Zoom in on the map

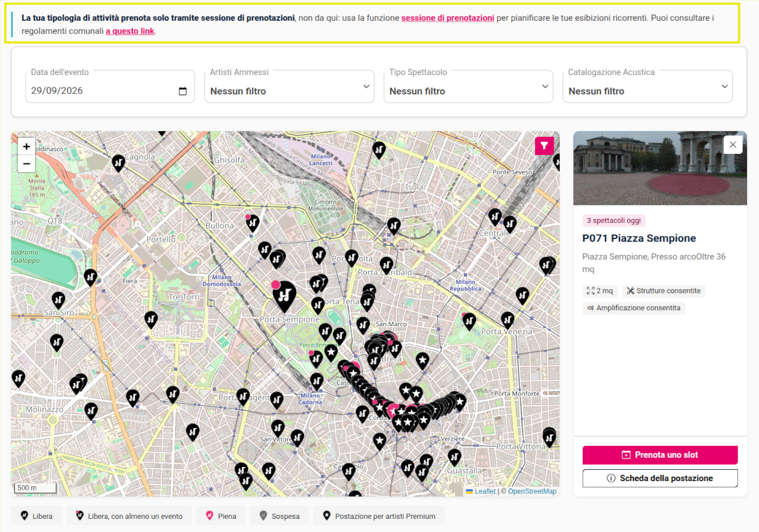coord(26,146)
